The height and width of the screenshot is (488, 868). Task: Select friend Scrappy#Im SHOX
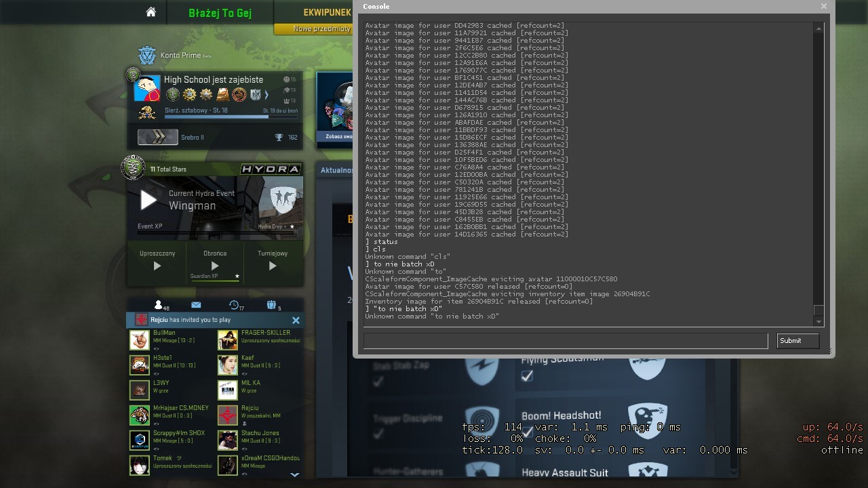pos(171,441)
